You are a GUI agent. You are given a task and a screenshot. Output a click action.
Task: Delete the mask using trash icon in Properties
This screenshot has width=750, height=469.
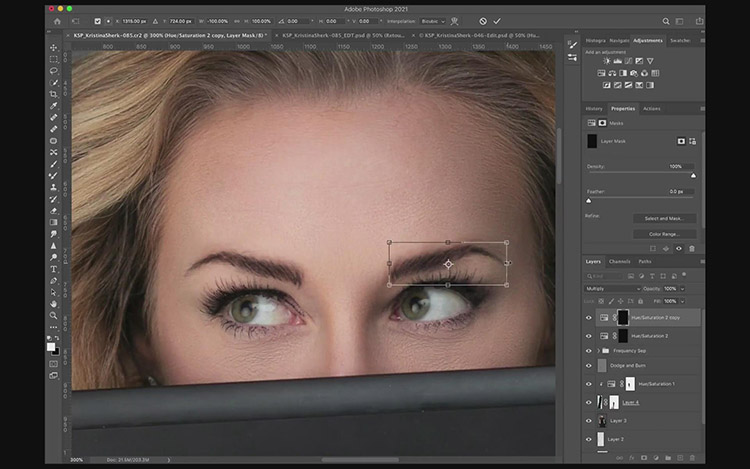coord(692,248)
